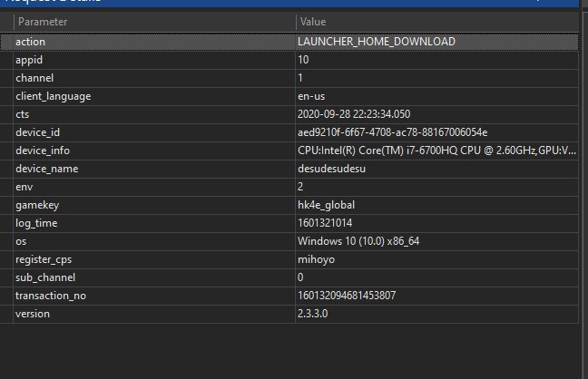The width and height of the screenshot is (588, 379).
Task: Select the 'gamekey' parameter cell
Action: (x=154, y=205)
